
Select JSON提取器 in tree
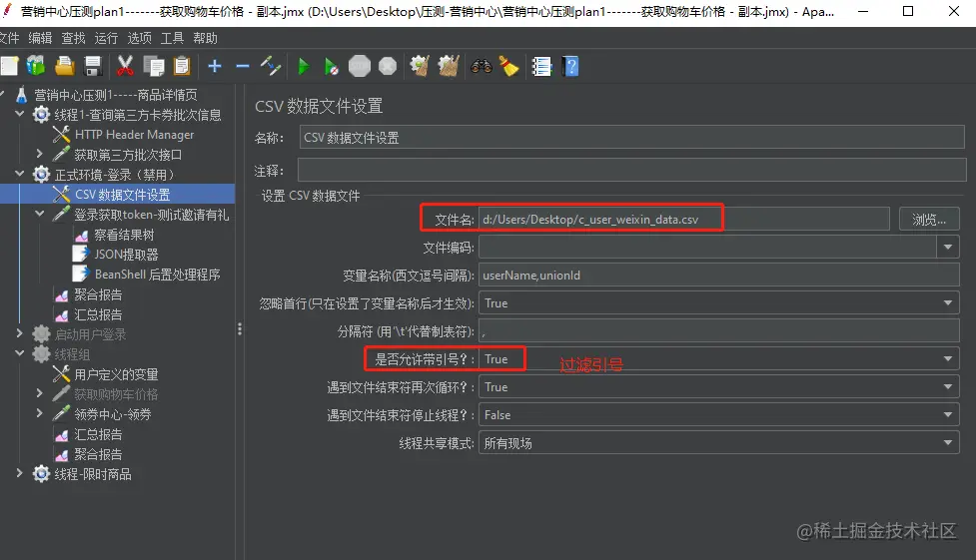[126, 255]
